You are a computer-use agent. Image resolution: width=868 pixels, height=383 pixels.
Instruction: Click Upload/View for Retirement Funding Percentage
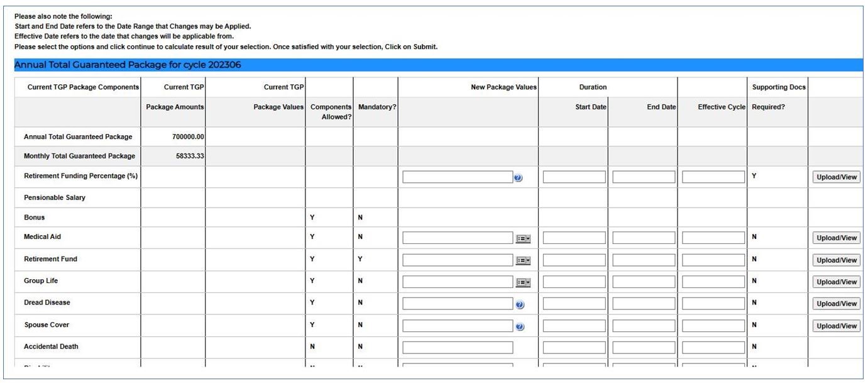click(836, 177)
